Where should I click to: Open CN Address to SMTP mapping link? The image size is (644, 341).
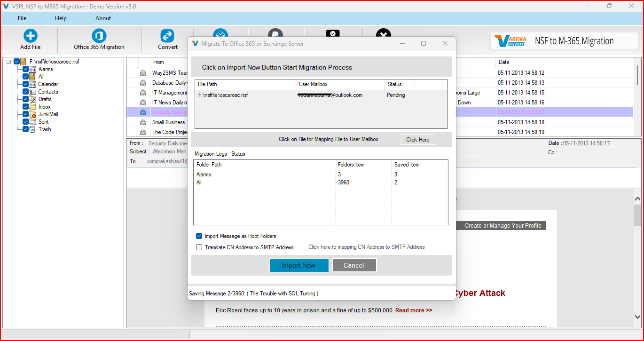[366, 247]
